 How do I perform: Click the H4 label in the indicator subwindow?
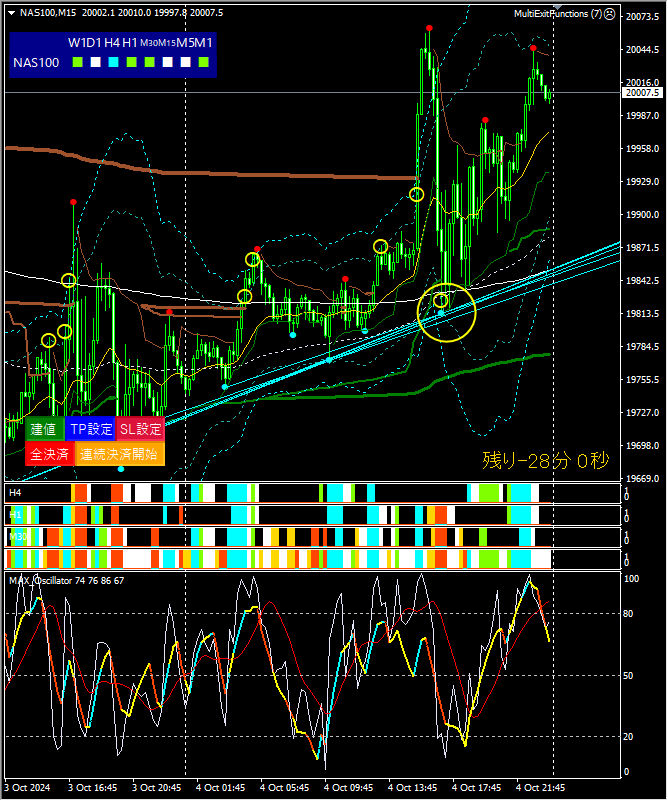pos(15,493)
